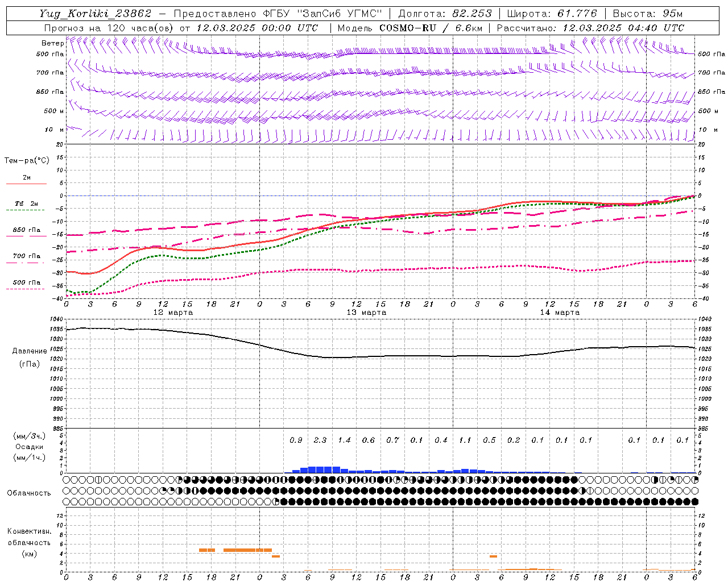Click the 0.2 precipitation amount value

[514, 440]
